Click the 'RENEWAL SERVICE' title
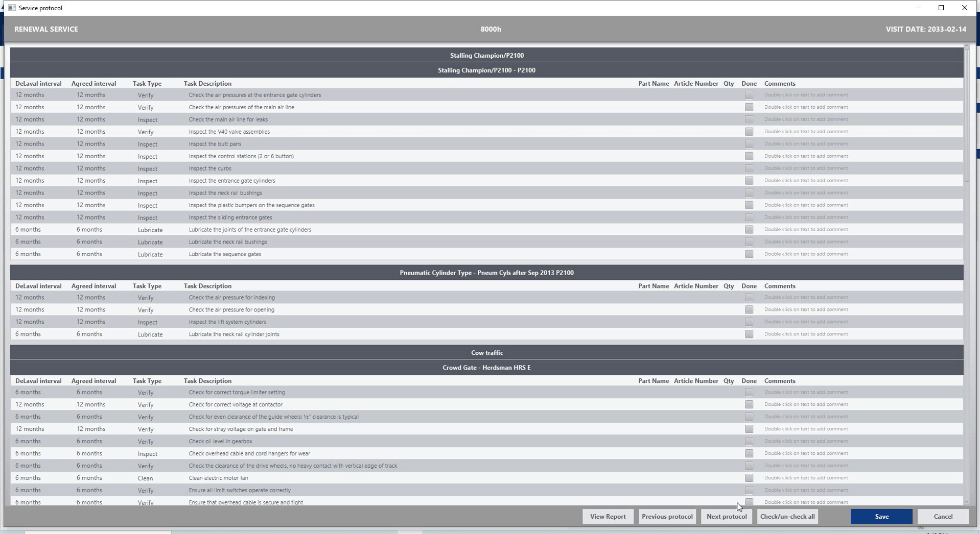 tap(46, 29)
